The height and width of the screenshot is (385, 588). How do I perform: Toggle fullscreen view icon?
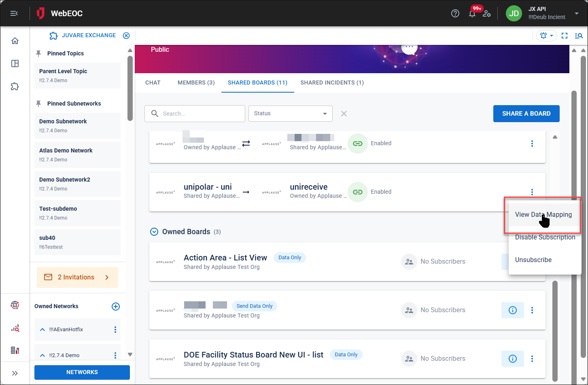tap(565, 36)
